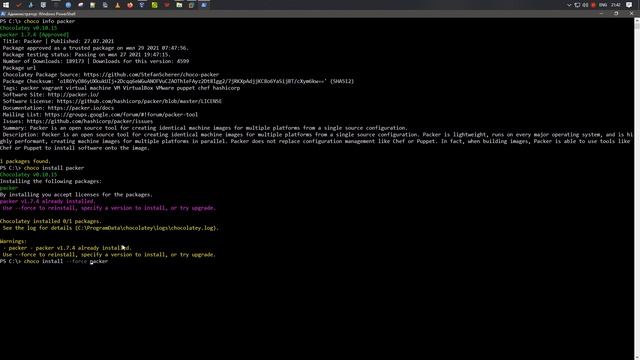
Task: Switch the ENG input language indicator
Action: (603, 5)
